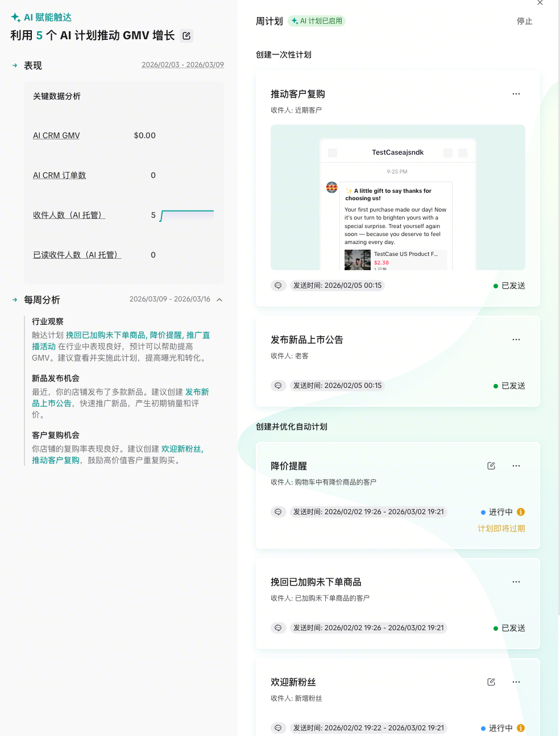Screen dimensions: 560x736
Task: Click the 收件人数 (AI 托管) trend sparkline
Action: [x=187, y=215]
